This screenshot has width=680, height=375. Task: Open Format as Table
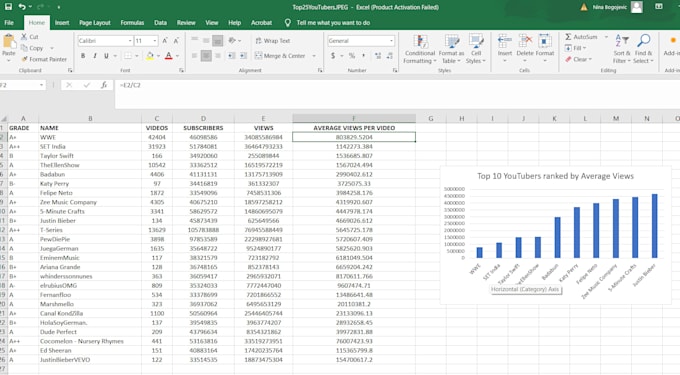(451, 49)
